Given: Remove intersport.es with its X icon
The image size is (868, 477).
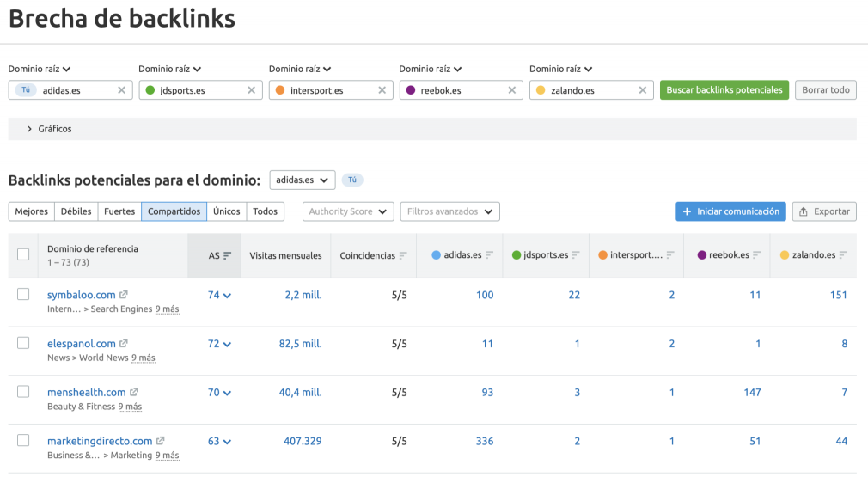Looking at the screenshot, I should 382,90.
